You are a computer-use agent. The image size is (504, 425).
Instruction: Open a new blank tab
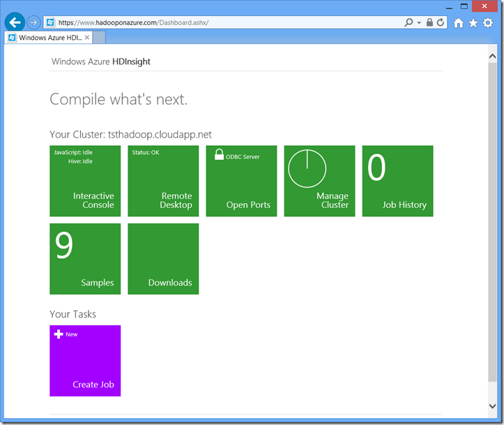pos(99,38)
